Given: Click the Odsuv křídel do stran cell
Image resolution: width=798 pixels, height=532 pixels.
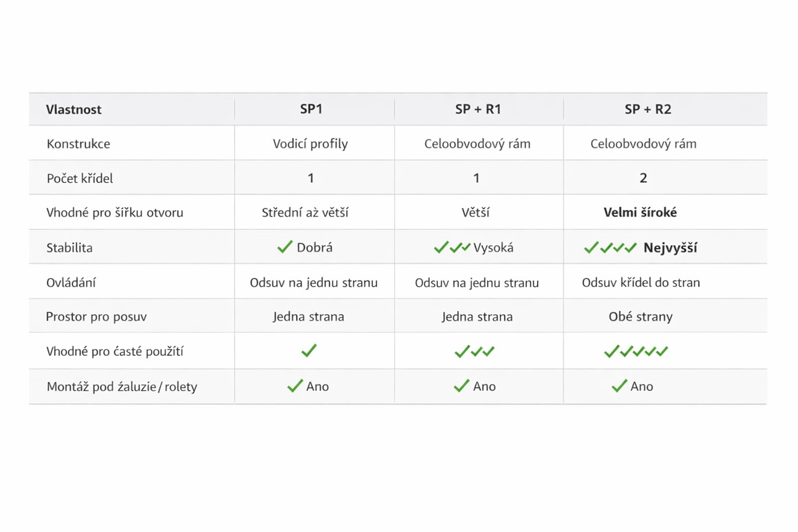Looking at the screenshot, I should click(641, 283).
